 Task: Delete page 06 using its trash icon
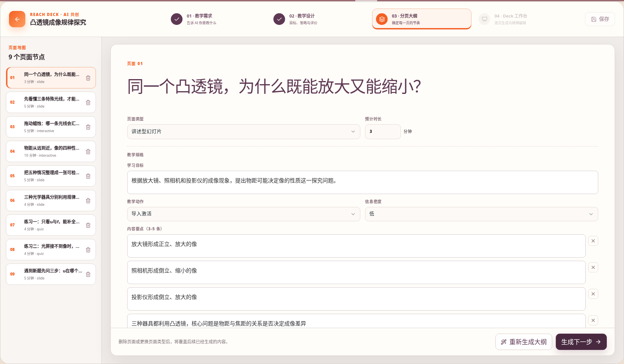(88, 201)
